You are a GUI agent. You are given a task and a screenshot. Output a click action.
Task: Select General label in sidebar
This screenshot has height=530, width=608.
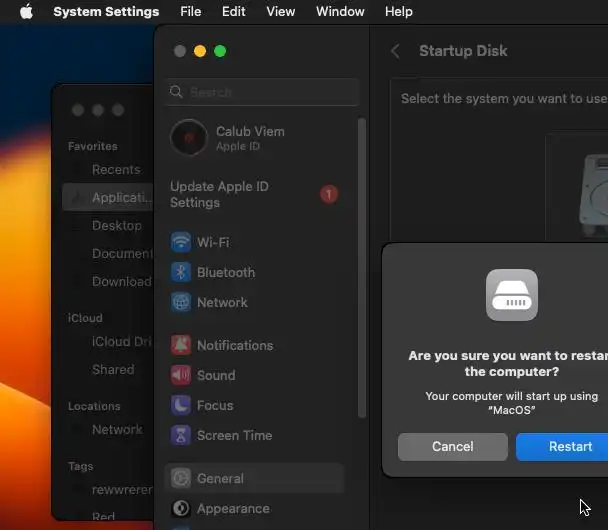[x=220, y=478]
